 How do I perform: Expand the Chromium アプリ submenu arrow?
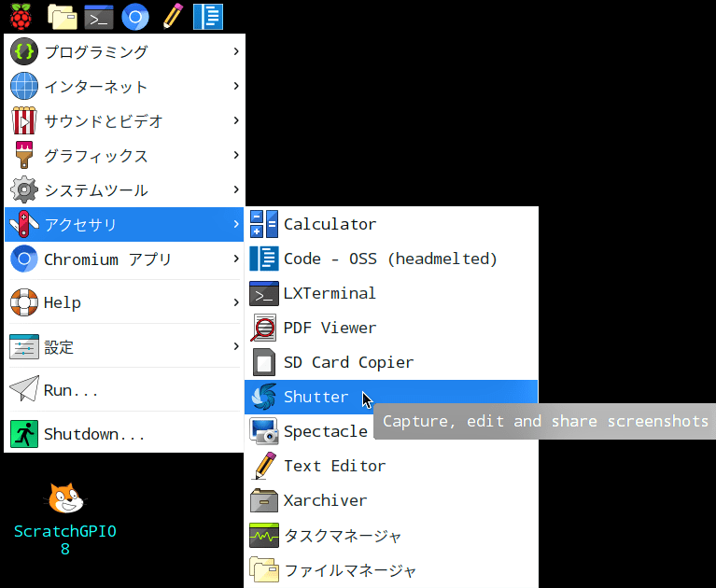(x=235, y=259)
